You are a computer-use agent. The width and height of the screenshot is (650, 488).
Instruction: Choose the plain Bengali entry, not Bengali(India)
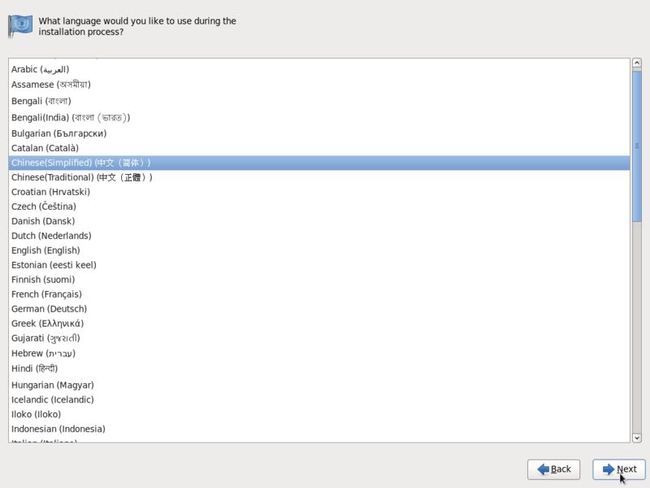pos(319,101)
